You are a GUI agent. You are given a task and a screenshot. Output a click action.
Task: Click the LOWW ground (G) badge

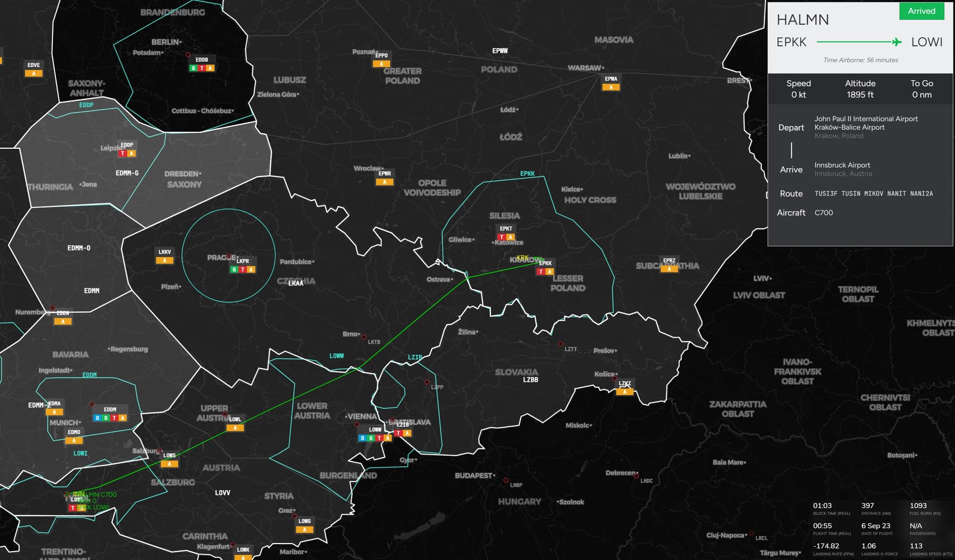371,438
